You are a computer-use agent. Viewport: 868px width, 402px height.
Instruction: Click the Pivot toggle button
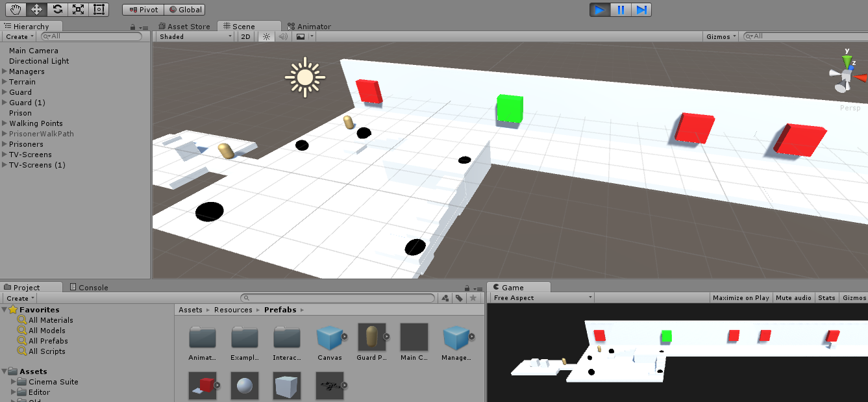coord(143,10)
